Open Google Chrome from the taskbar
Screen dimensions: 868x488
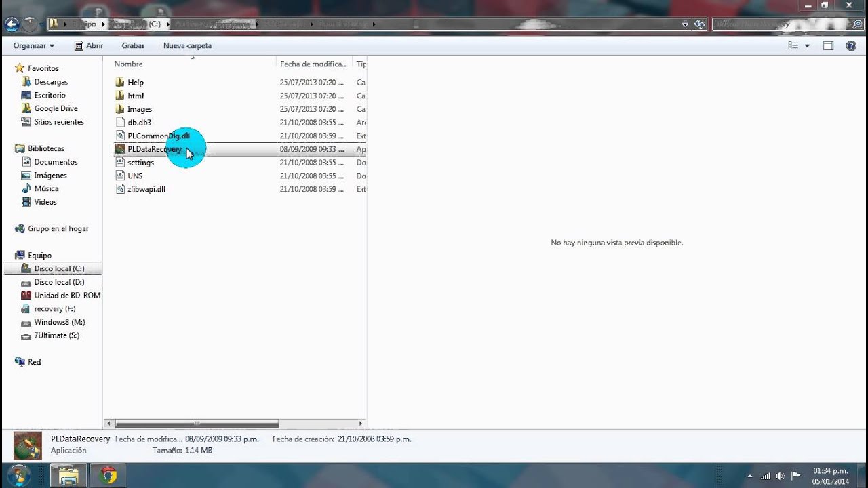(107, 475)
